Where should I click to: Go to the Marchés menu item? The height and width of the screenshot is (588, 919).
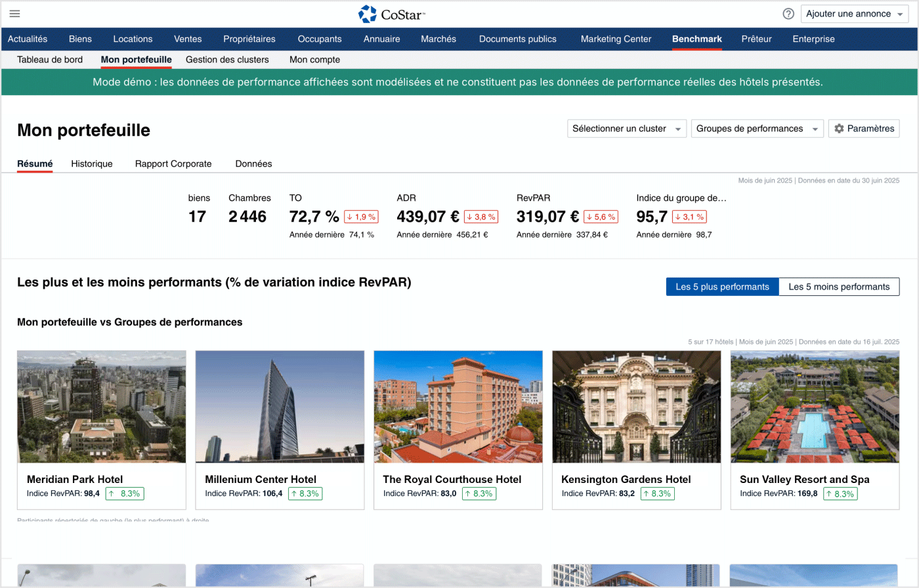tap(438, 39)
